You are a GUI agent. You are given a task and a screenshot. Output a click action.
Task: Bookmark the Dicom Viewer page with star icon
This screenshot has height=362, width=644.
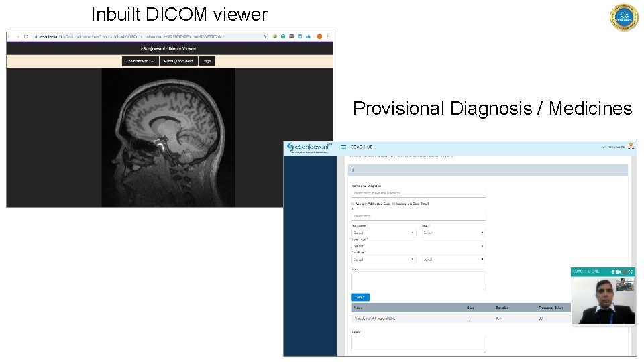click(264, 36)
